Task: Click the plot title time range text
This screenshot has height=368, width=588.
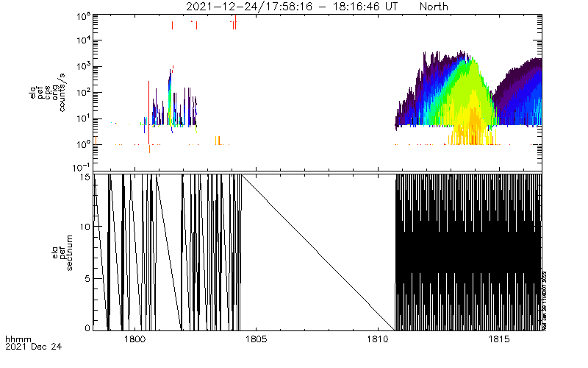Action: (x=292, y=7)
